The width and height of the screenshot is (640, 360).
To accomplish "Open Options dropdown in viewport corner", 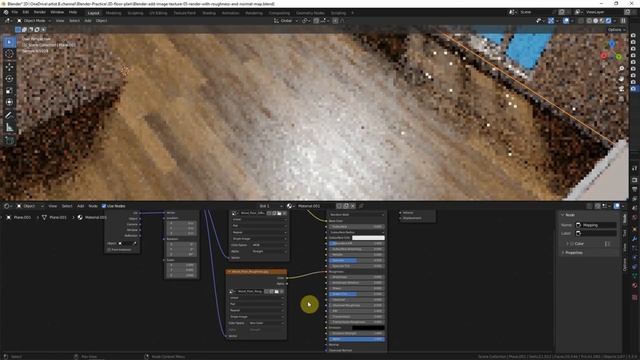I will click(x=616, y=30).
